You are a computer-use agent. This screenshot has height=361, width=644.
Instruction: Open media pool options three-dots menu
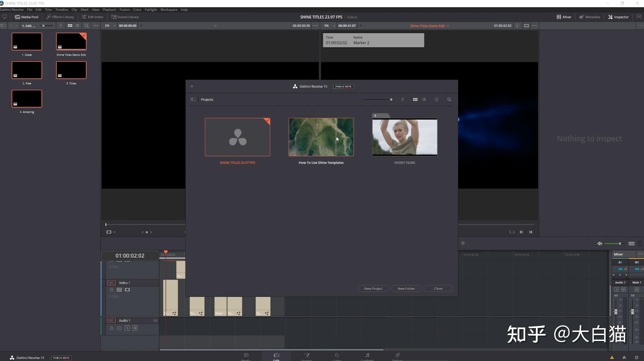pos(96,25)
